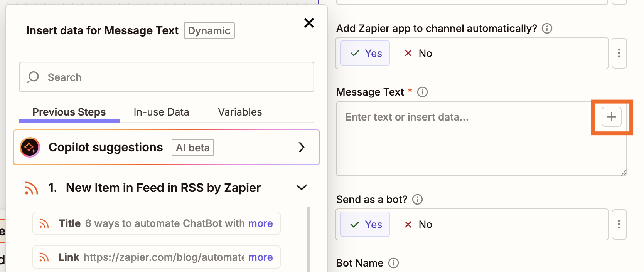
Task: Click the Copilot sparkle icon
Action: pos(30,147)
